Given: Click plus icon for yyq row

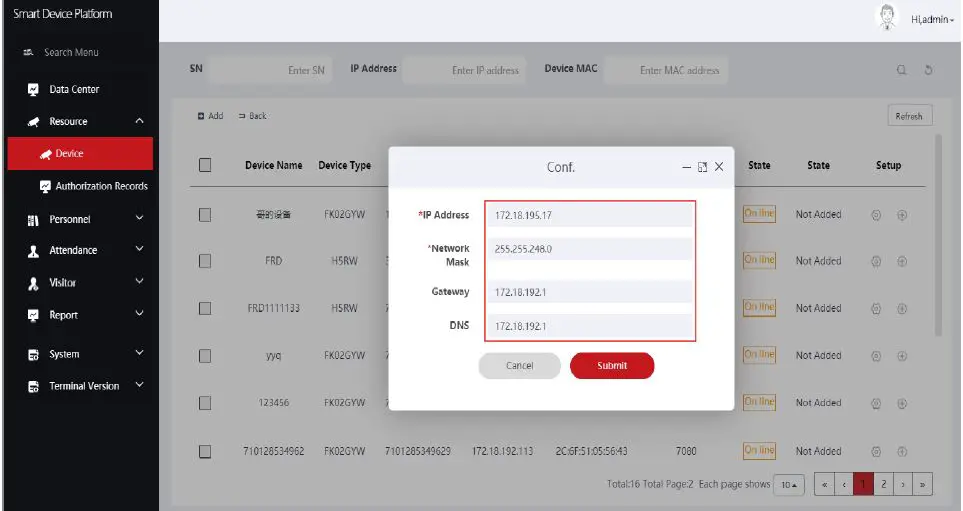Looking at the screenshot, I should (x=902, y=356).
